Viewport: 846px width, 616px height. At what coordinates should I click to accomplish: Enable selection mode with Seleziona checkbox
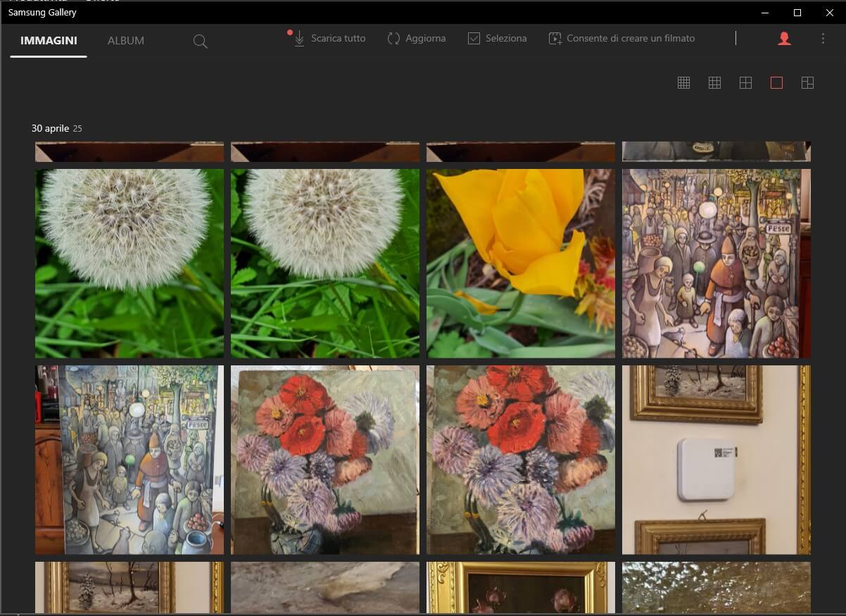tap(497, 39)
